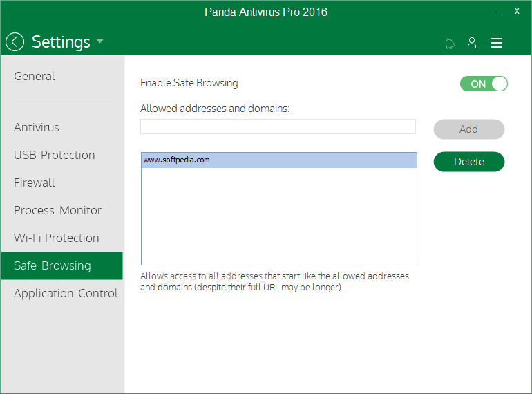The height and width of the screenshot is (394, 532).
Task: Open Wi-Fi Protection settings
Action: (x=57, y=238)
